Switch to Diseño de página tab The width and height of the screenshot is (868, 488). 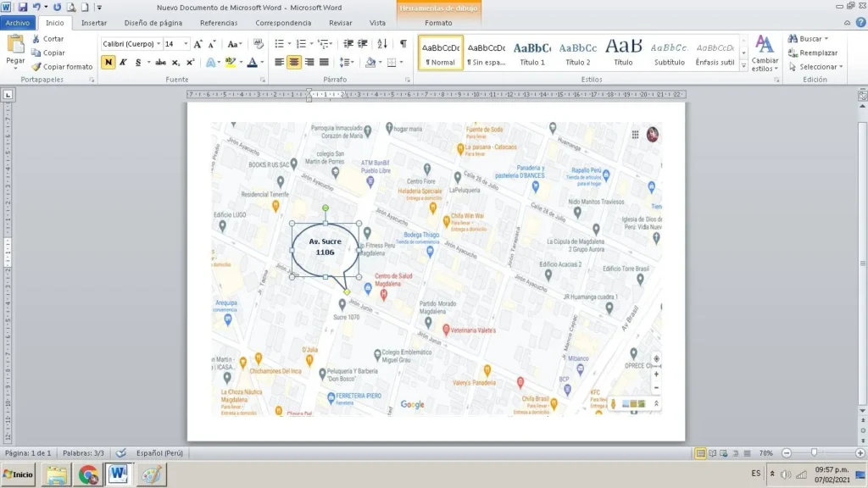(153, 23)
